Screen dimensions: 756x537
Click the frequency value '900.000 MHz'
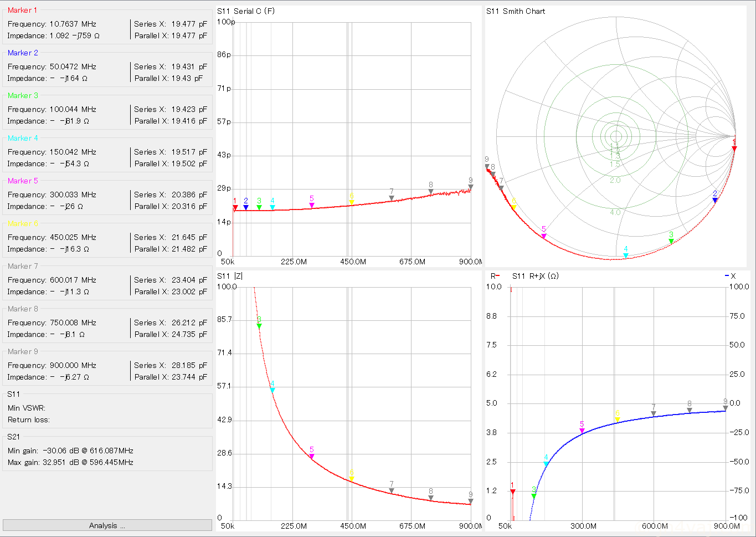(73, 365)
